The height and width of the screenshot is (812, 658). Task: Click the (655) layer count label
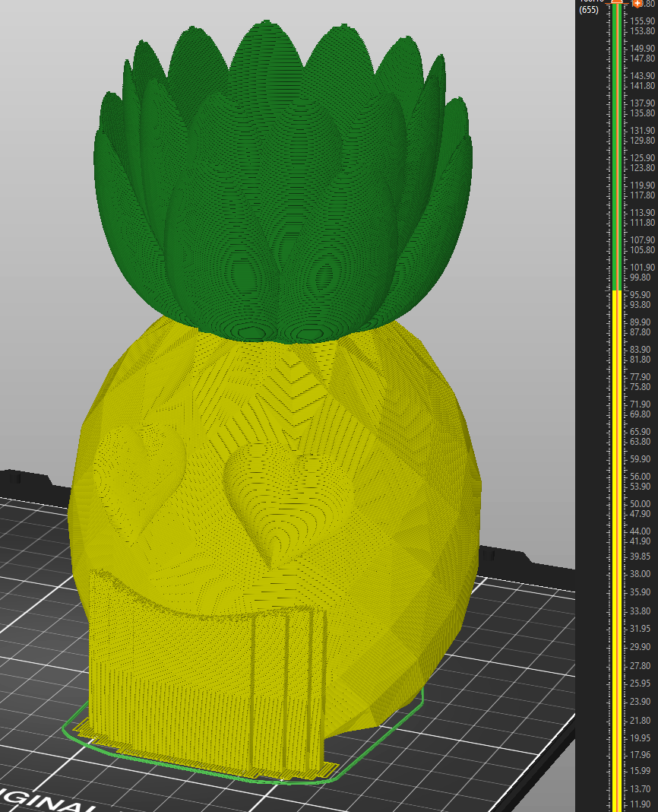(x=589, y=9)
